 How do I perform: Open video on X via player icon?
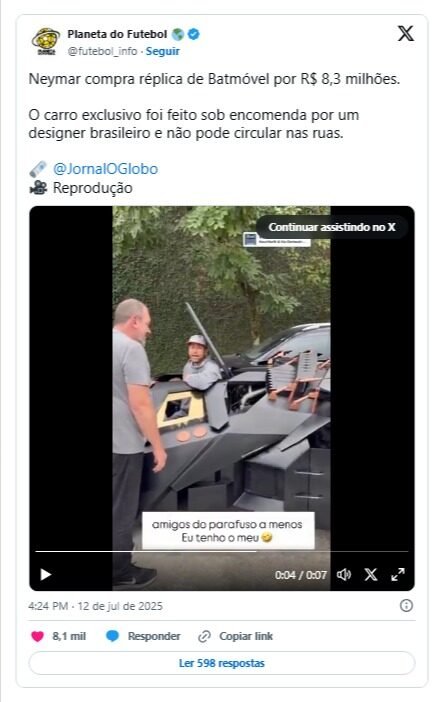click(371, 574)
